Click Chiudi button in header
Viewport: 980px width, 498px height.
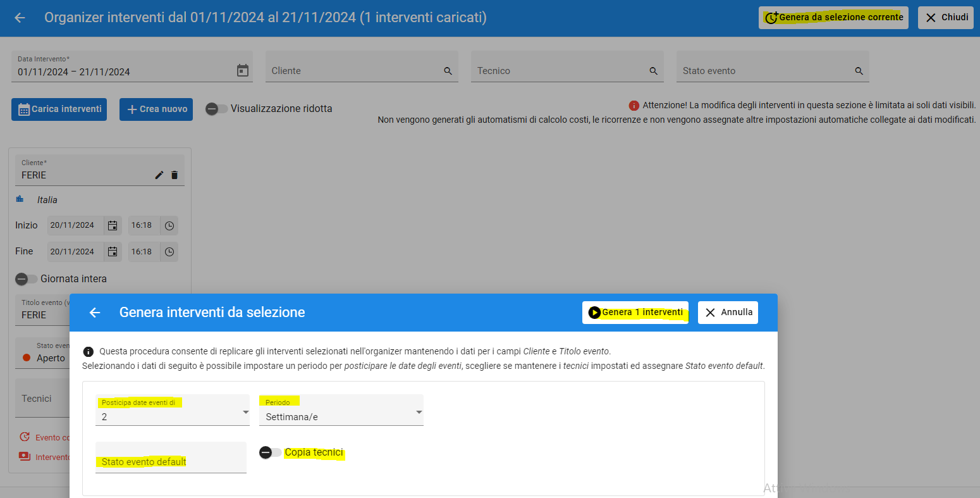(946, 18)
